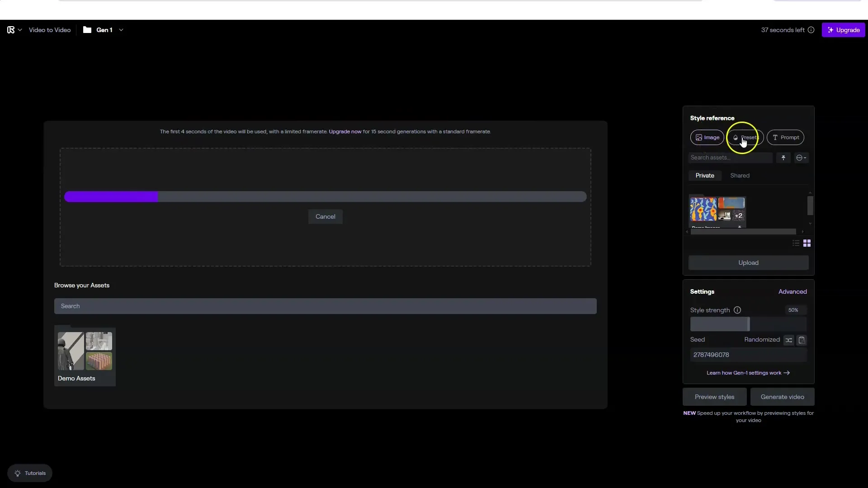The width and height of the screenshot is (868, 488).
Task: Click the Runway workspace dropdown
Action: tap(13, 30)
